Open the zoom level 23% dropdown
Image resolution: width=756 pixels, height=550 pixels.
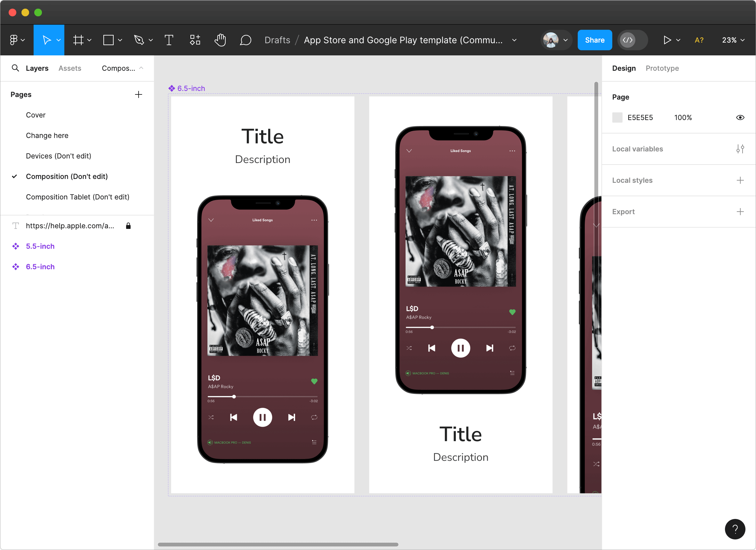click(x=733, y=40)
